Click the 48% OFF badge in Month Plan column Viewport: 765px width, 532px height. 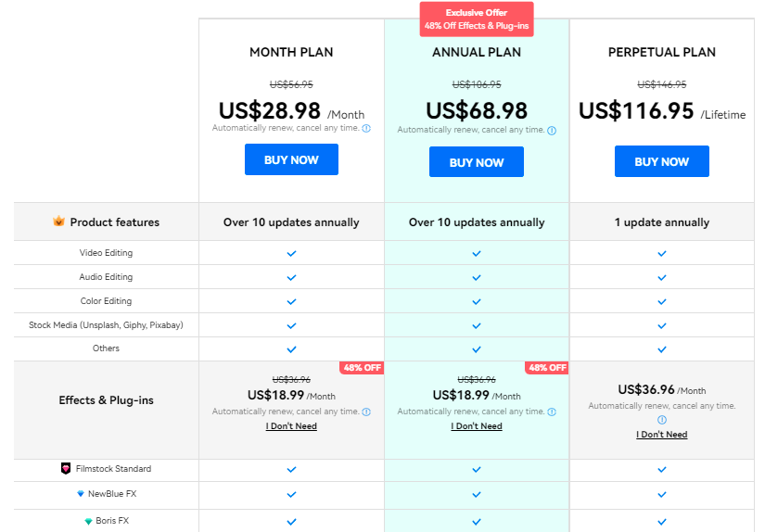pyautogui.click(x=362, y=368)
